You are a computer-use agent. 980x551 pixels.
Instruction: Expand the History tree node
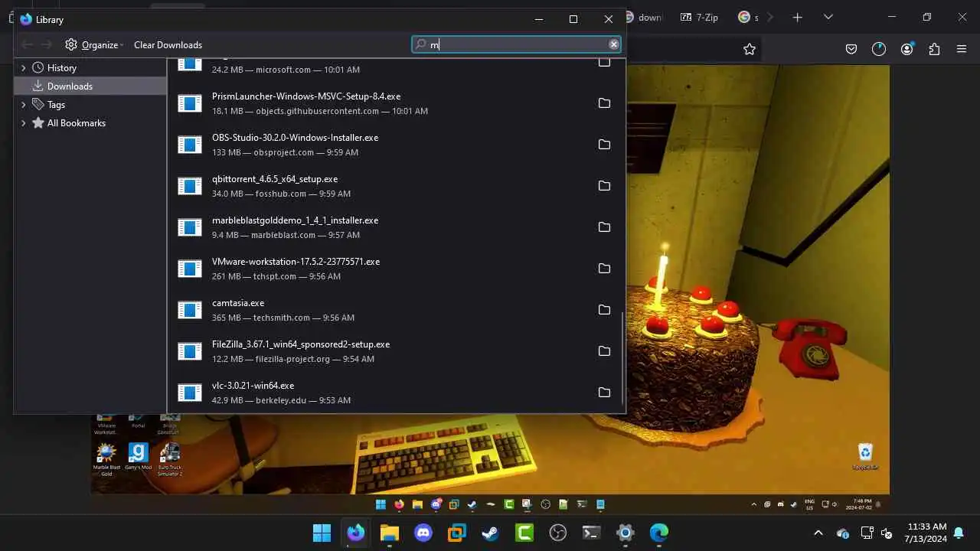click(23, 68)
